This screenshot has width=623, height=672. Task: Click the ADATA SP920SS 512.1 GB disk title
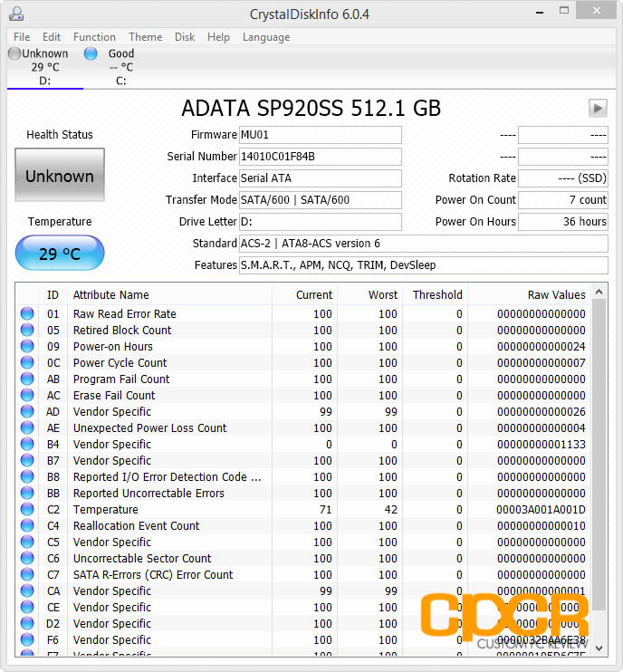coord(311,108)
